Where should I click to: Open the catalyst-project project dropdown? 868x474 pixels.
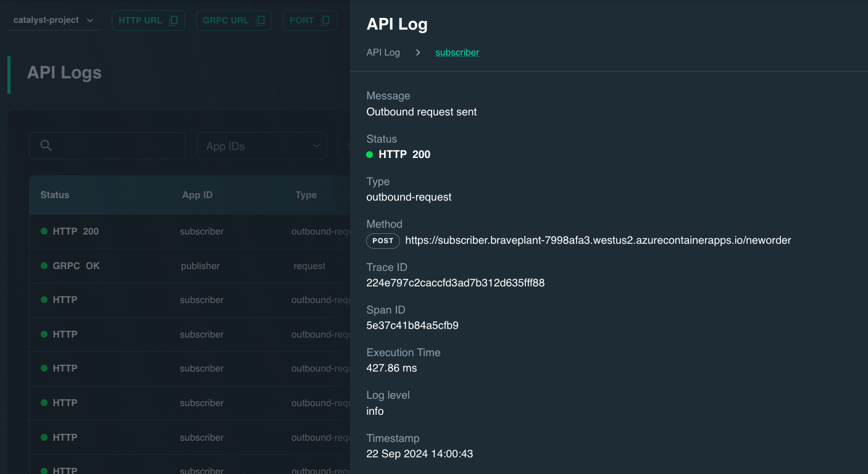54,20
